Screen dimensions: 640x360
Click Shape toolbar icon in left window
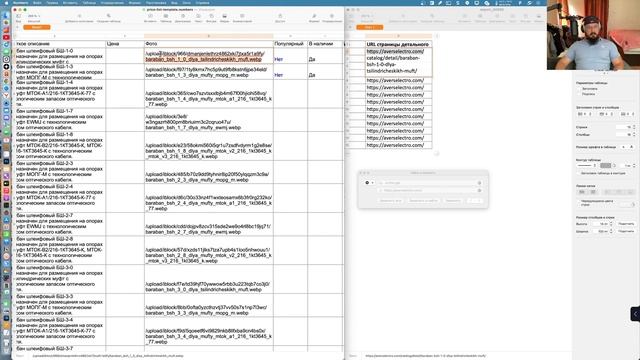(x=211, y=17)
